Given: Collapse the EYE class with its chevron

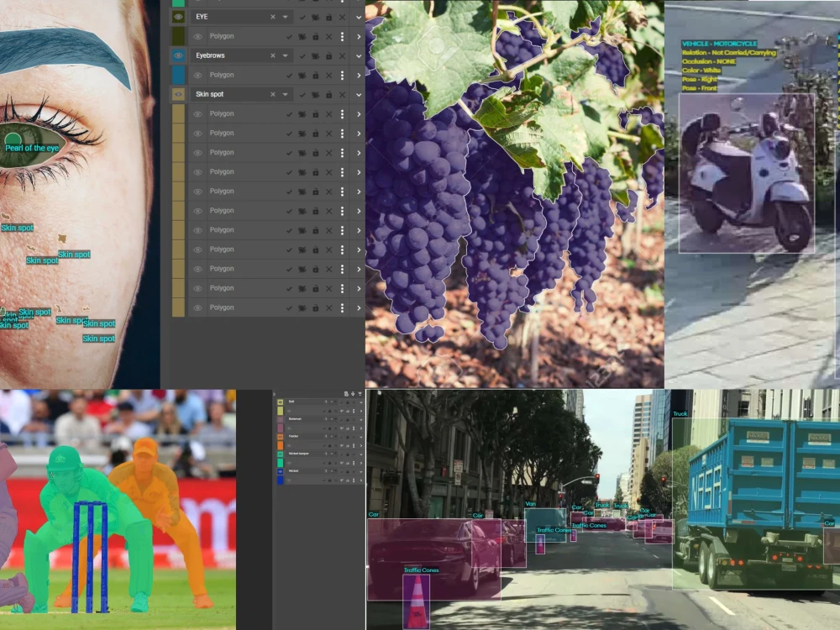Looking at the screenshot, I should click(x=359, y=17).
